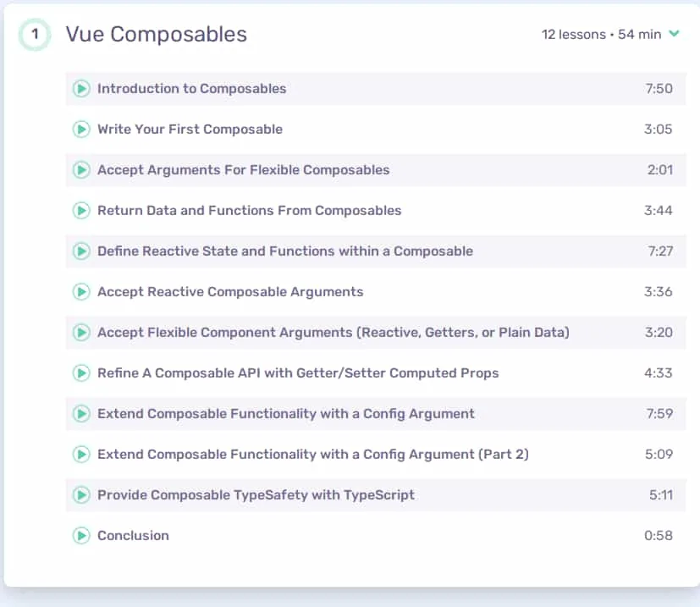Viewport: 700px width, 607px height.
Task: Open the Provide Composable TypeSafety with TypeScript lesson
Action: [x=256, y=495]
